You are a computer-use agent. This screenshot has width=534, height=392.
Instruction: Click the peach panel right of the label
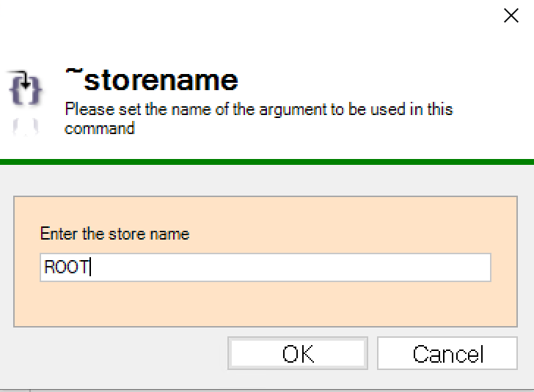coord(345,234)
